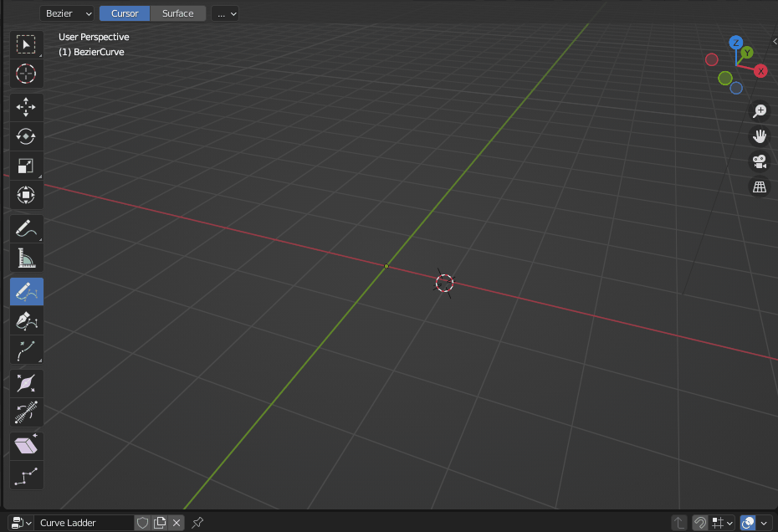Viewport: 778px width, 532px height.
Task: Select the curve Radius tool
Action: tap(26, 383)
